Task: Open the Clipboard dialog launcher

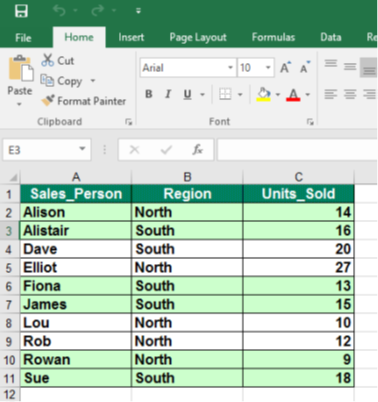Action: click(129, 122)
